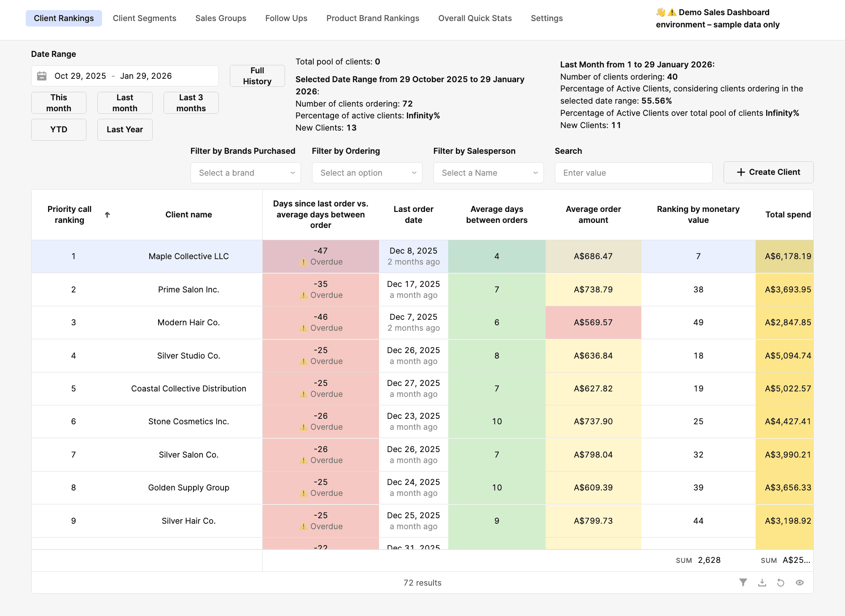The width and height of the screenshot is (845, 616).
Task: Open the salesperson Select a Name dropdown
Action: (x=488, y=173)
